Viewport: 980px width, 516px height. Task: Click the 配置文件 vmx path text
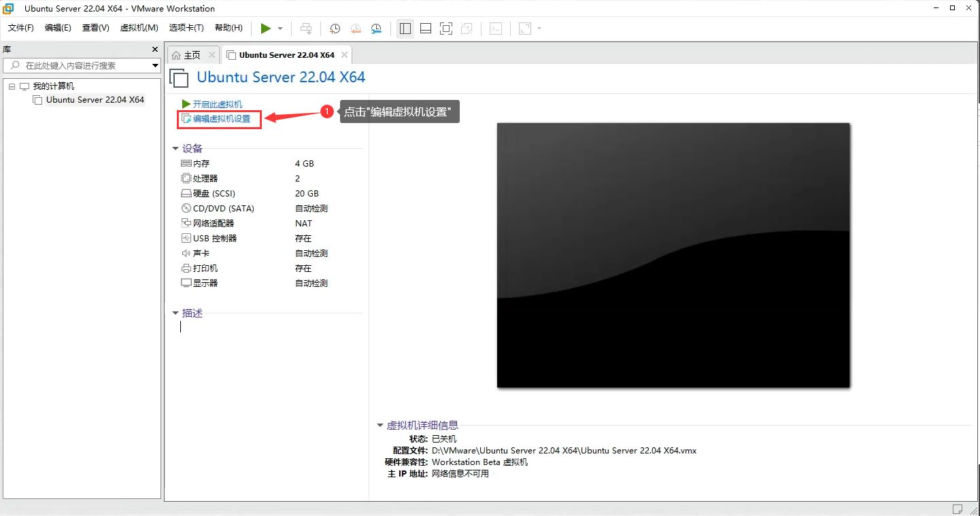[x=564, y=451]
